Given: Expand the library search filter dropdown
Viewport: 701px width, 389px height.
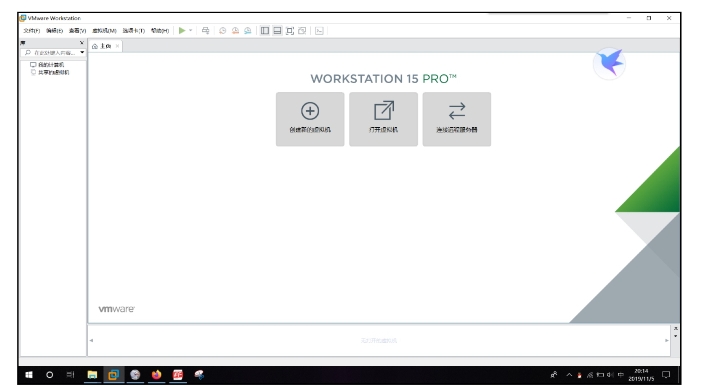Looking at the screenshot, I should point(82,52).
